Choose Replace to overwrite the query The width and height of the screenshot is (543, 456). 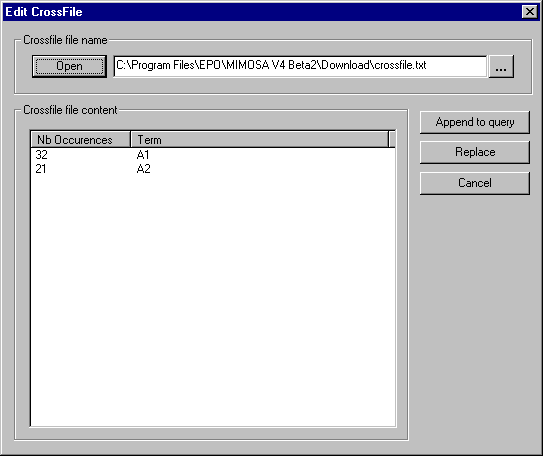tap(475, 152)
